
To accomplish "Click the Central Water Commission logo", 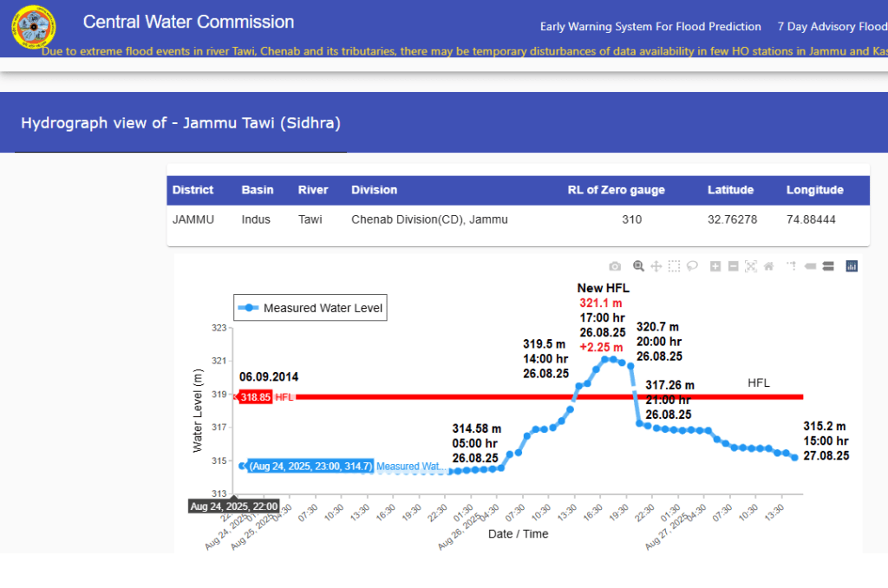I will tap(33, 29).
